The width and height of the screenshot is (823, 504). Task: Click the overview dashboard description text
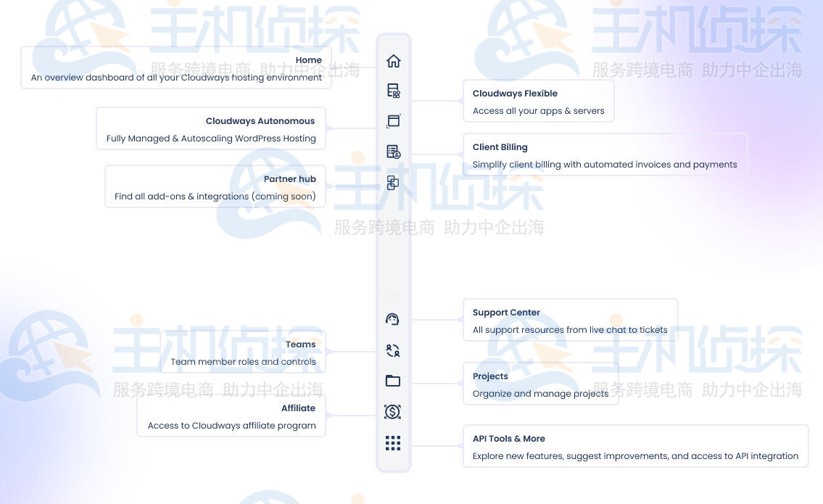tap(176, 77)
